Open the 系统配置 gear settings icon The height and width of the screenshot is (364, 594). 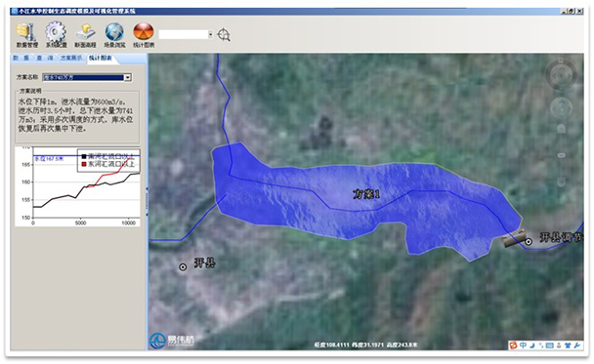pos(56,35)
